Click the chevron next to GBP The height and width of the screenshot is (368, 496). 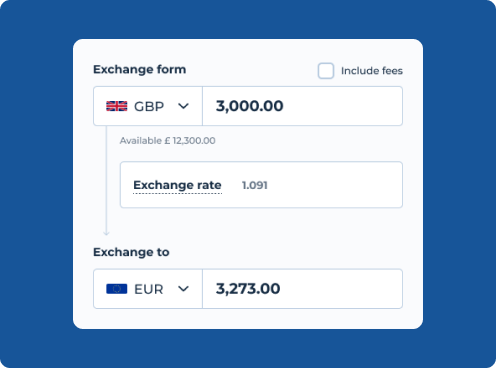183,106
